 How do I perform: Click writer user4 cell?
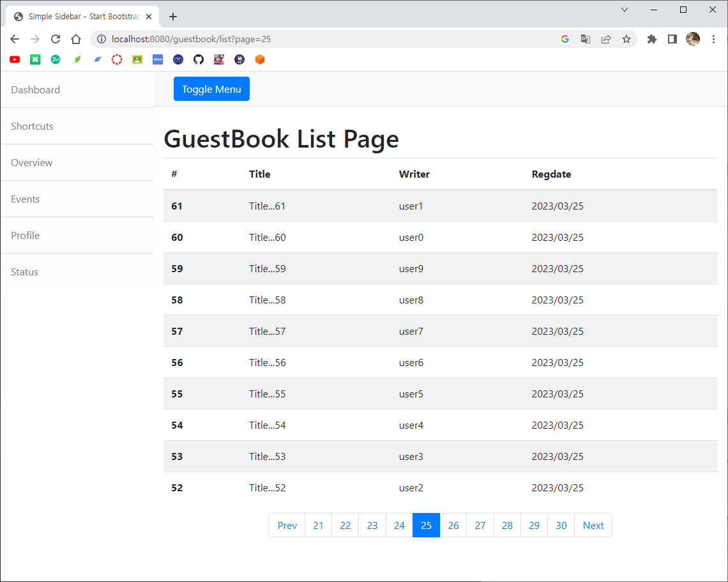(458, 425)
